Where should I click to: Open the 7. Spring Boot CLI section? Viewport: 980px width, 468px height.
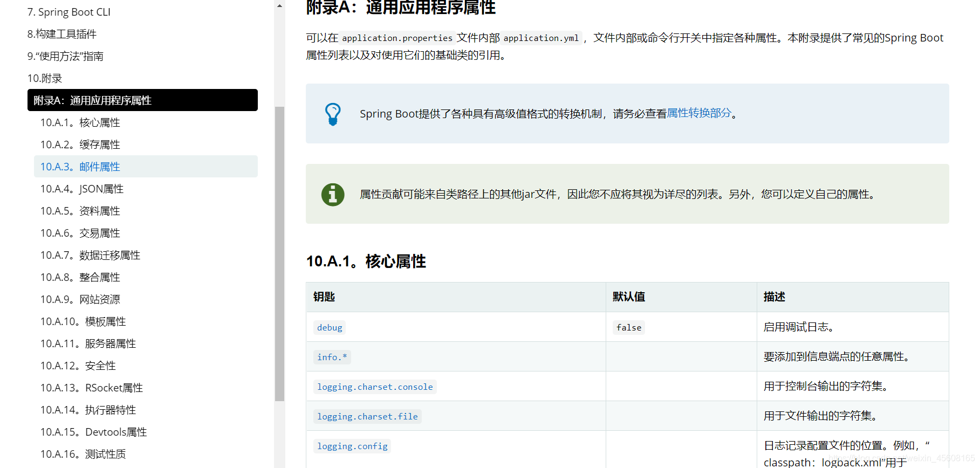click(x=69, y=12)
